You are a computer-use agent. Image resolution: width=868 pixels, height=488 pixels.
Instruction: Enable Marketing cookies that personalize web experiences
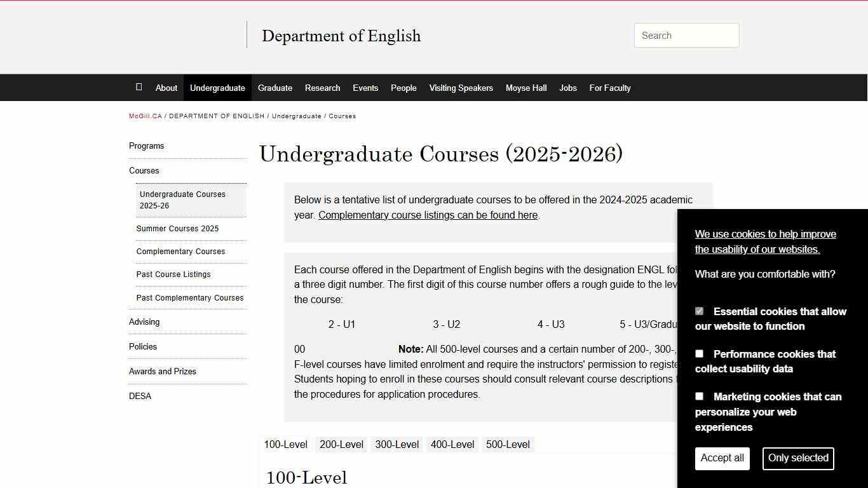(x=699, y=396)
